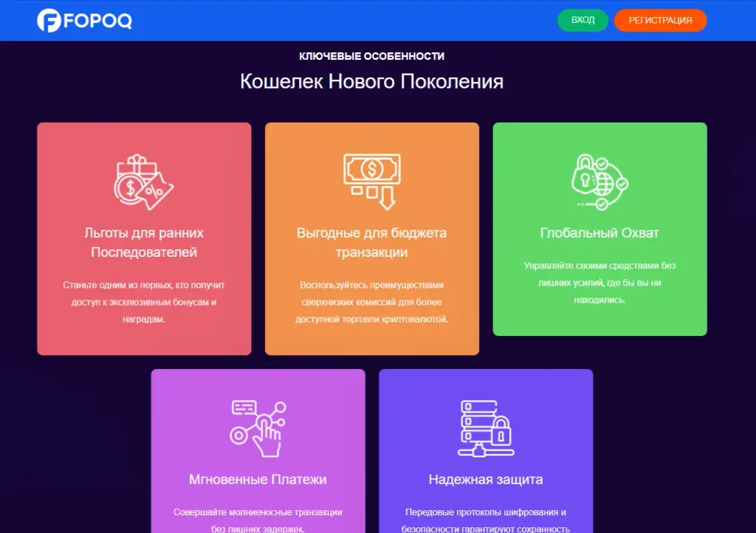Select the 'Выгодные для бюджета транзакции' heading

pos(372,242)
